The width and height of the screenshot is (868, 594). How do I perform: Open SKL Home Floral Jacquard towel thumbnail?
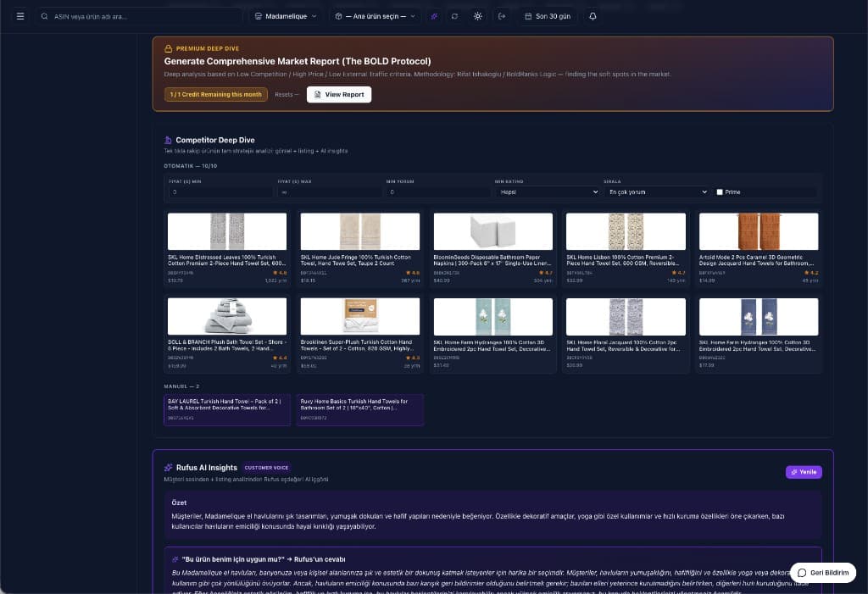[626, 317]
